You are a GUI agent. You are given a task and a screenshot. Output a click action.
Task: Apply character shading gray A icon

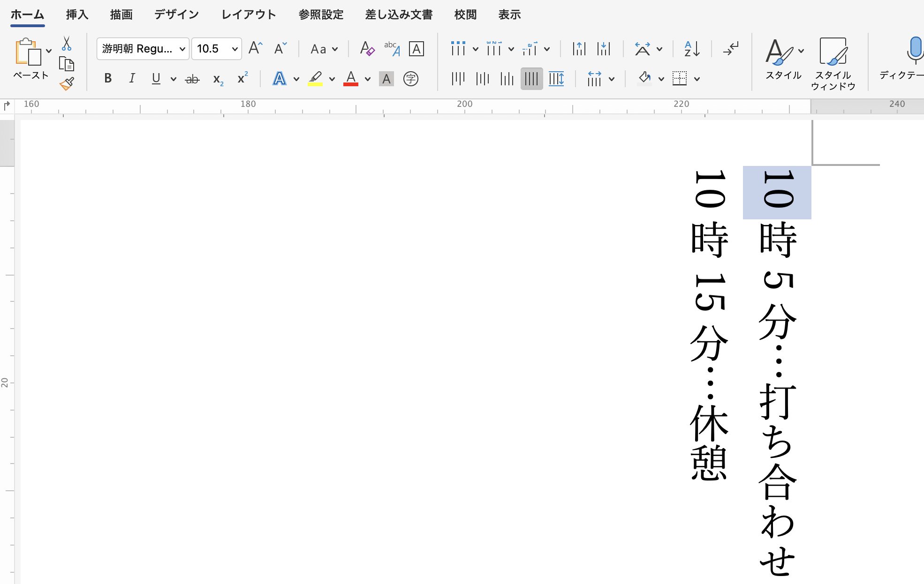pyautogui.click(x=386, y=79)
